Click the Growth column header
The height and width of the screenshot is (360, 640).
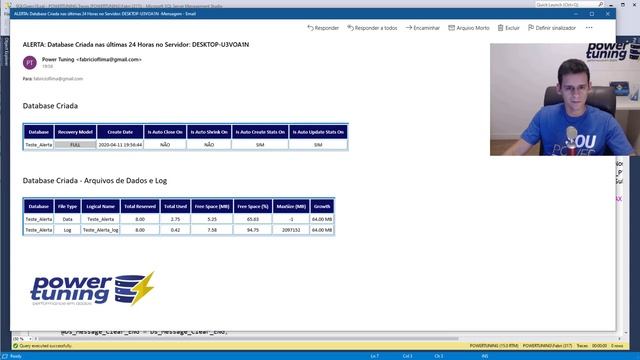coord(322,207)
